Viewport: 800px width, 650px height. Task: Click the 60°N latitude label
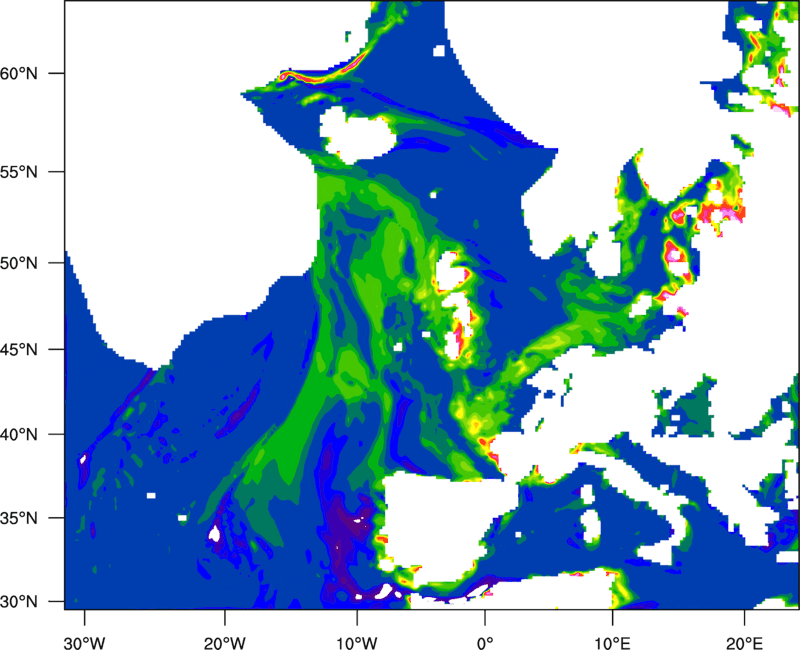tap(19, 73)
